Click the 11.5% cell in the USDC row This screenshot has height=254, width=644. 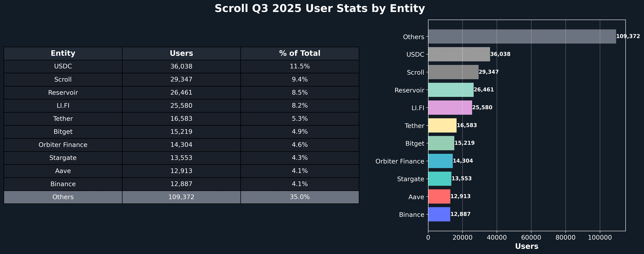tap(299, 66)
